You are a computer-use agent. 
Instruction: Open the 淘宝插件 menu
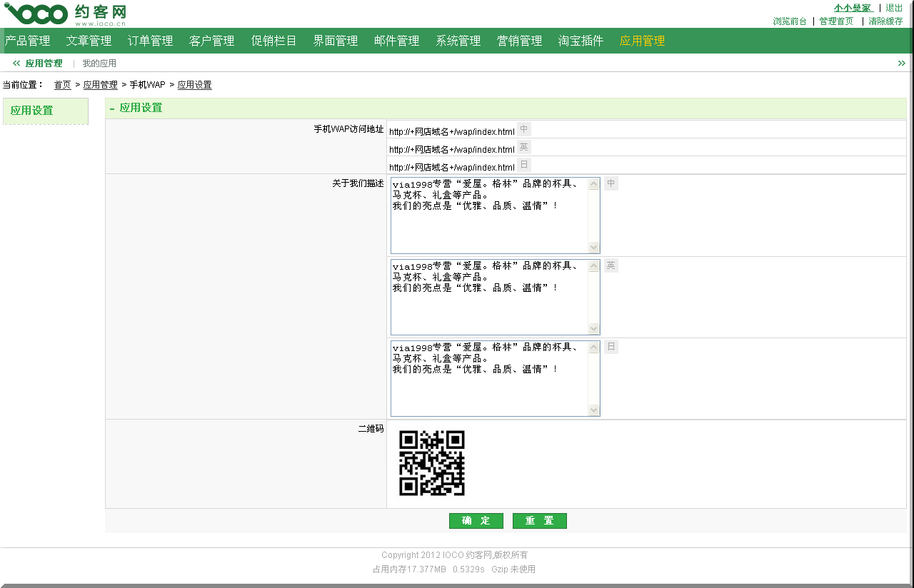tap(581, 41)
